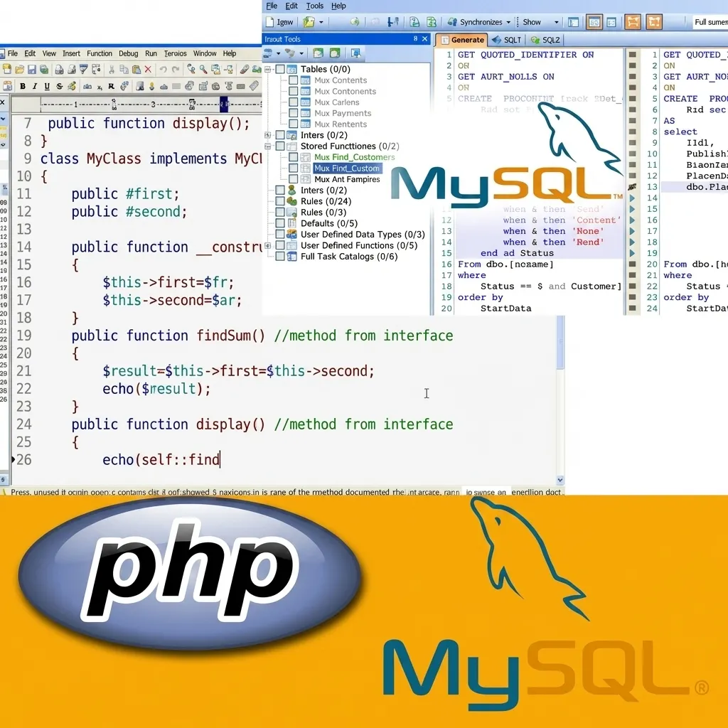The image size is (728, 728).
Task: Click the Generate tab button
Action: click(x=462, y=39)
